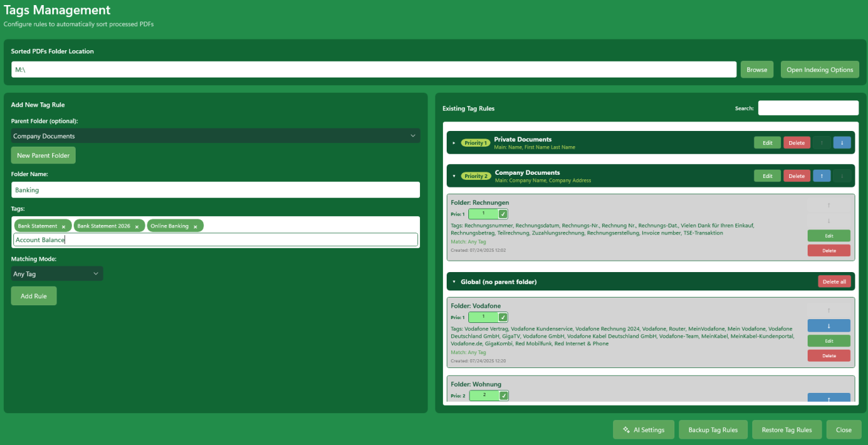Delete the Private Documents parent folder
Viewport: 868px width, 445px height.
coord(797,143)
